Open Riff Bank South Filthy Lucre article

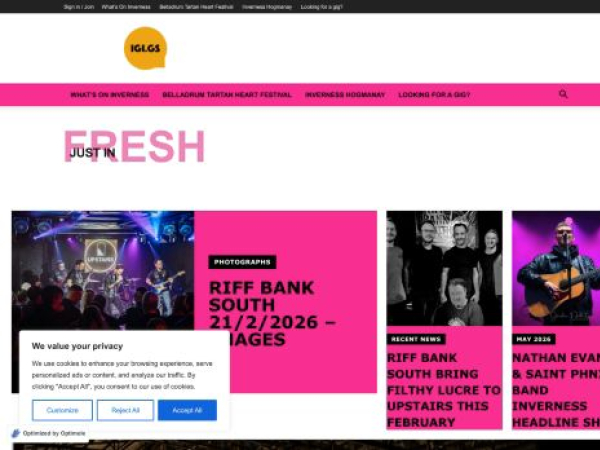(444, 390)
